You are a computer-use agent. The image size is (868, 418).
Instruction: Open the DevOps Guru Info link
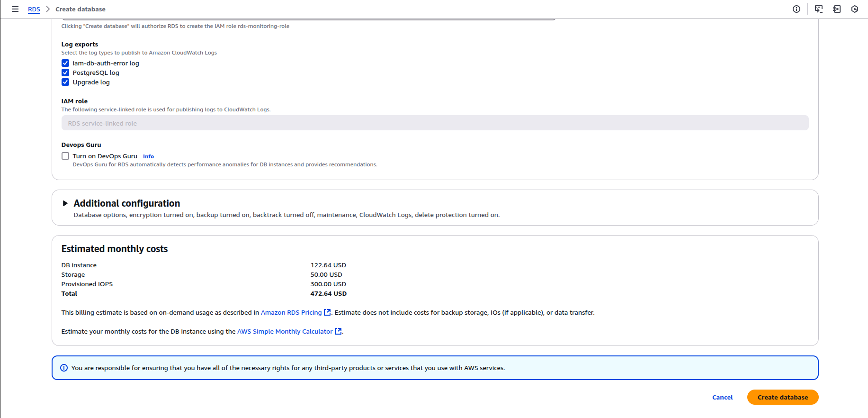[x=148, y=156]
